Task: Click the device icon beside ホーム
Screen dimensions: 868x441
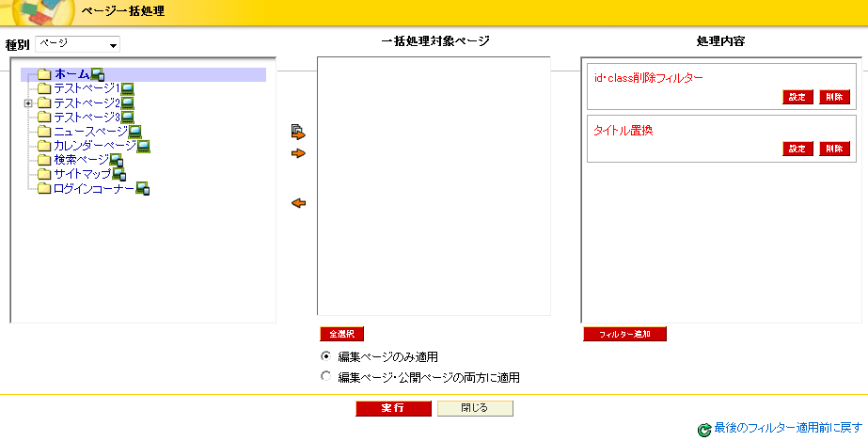Action: tap(98, 74)
